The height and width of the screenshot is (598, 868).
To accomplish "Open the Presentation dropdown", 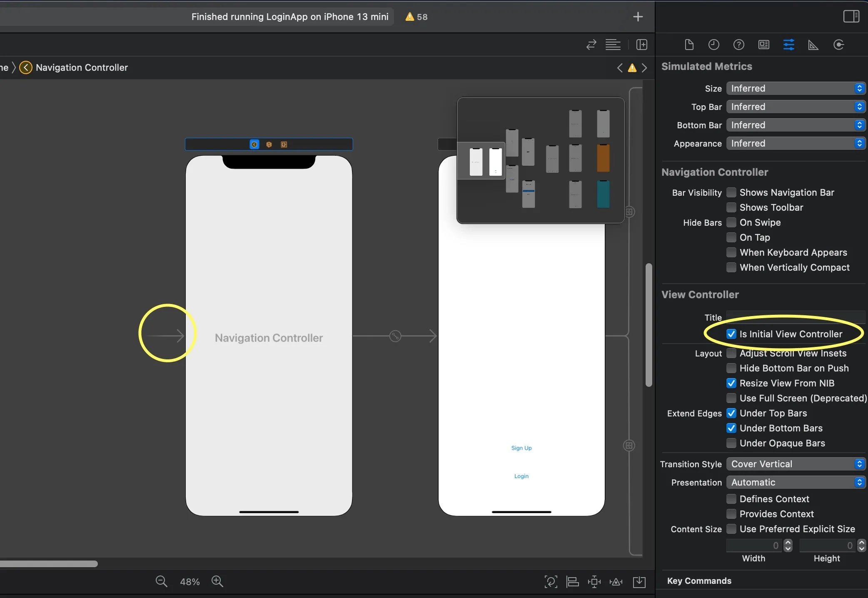I will (x=796, y=482).
